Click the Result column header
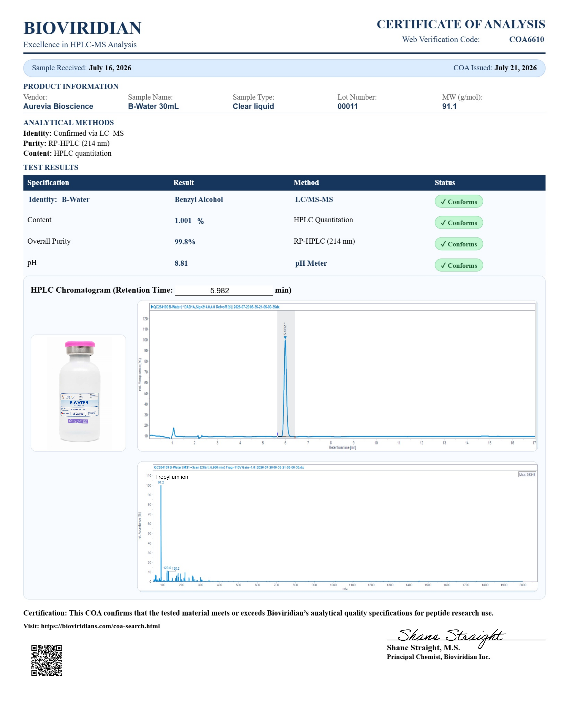Screen dimensions: 563x728 [x=183, y=183]
